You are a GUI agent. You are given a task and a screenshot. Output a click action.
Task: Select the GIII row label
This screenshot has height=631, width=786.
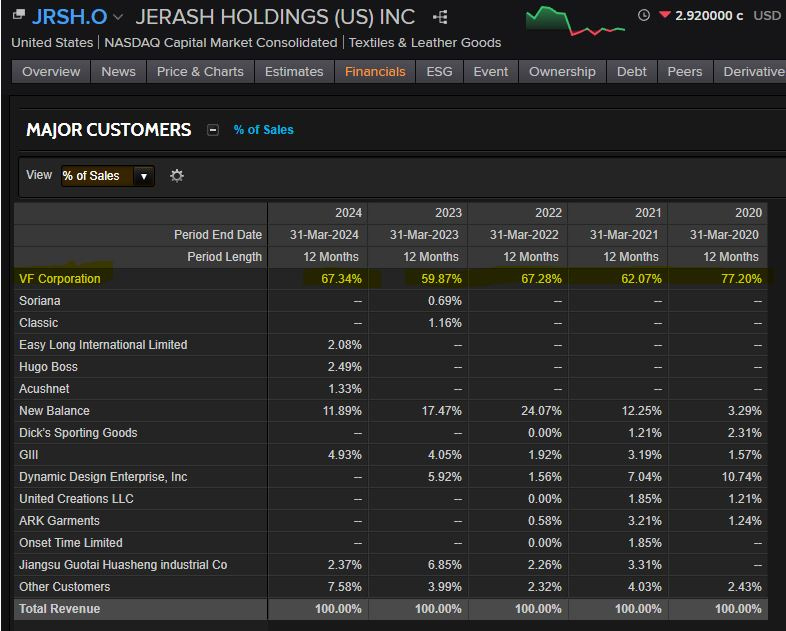point(29,455)
